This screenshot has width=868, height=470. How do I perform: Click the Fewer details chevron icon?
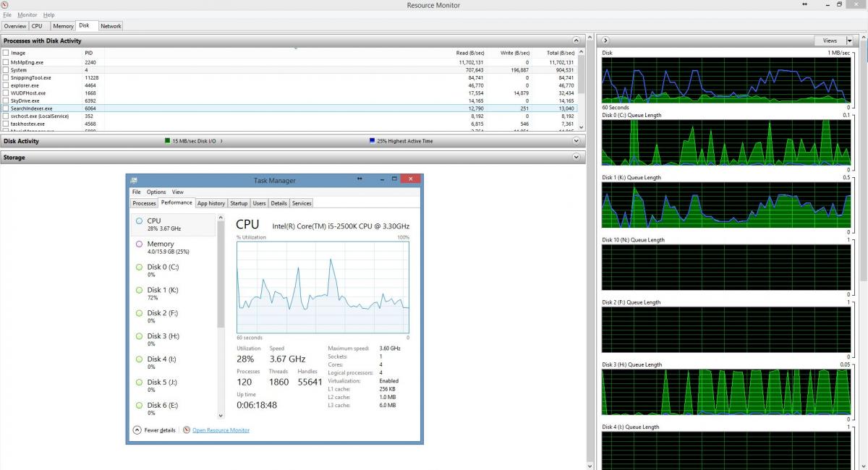point(137,430)
